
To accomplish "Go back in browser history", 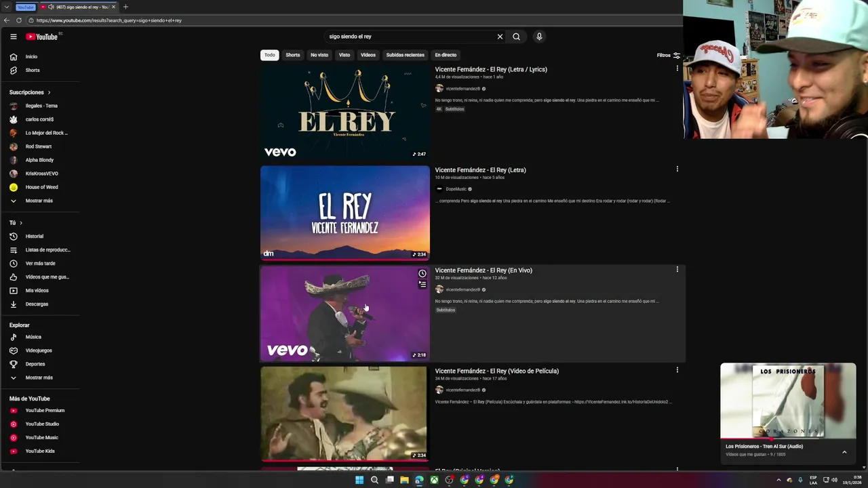I will click(x=5, y=20).
